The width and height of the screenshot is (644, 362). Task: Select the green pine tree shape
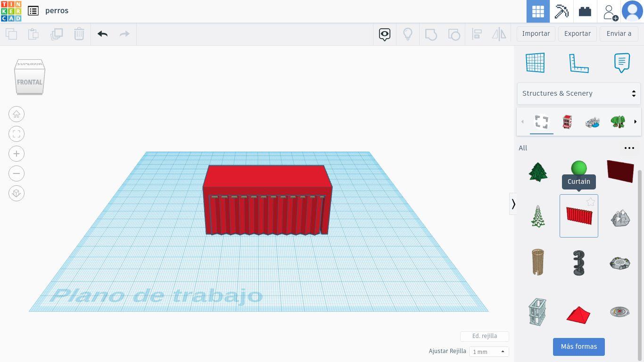point(538,172)
